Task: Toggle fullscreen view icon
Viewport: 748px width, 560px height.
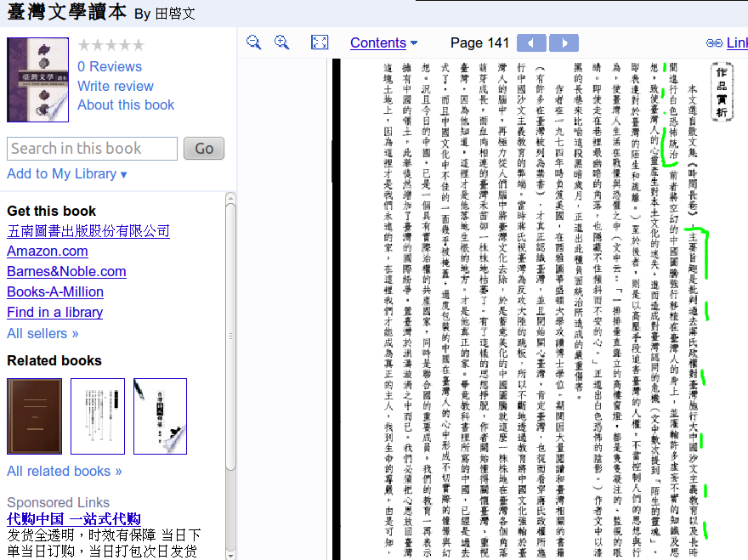Action: (320, 42)
